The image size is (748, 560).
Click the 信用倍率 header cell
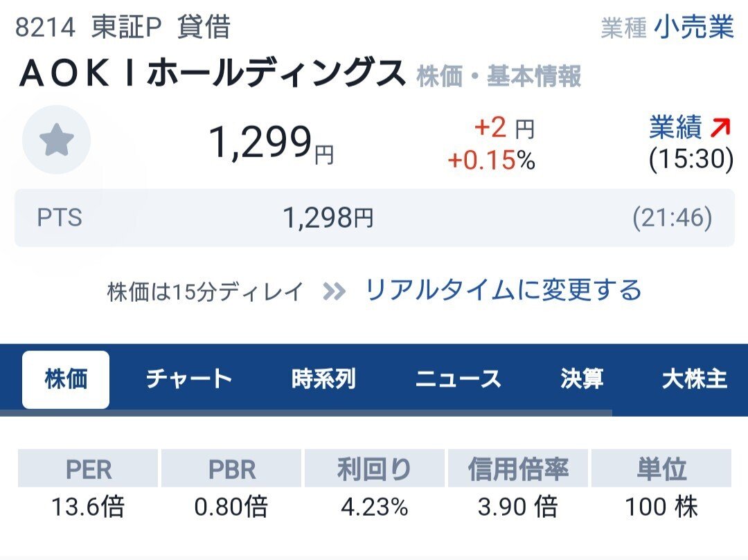pyautogui.click(x=517, y=469)
